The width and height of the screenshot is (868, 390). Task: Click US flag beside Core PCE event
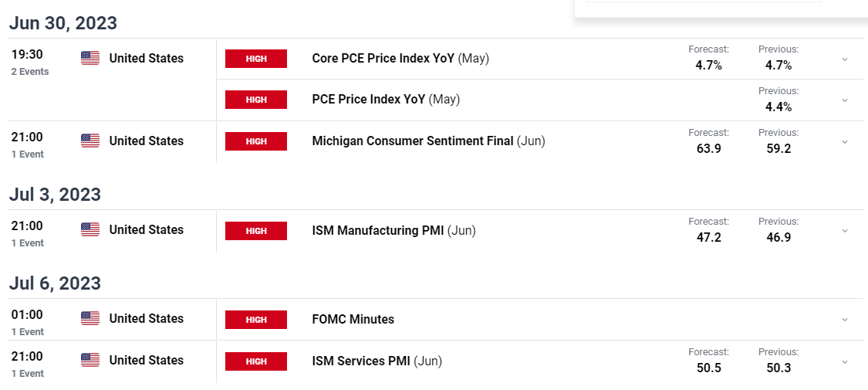90,58
